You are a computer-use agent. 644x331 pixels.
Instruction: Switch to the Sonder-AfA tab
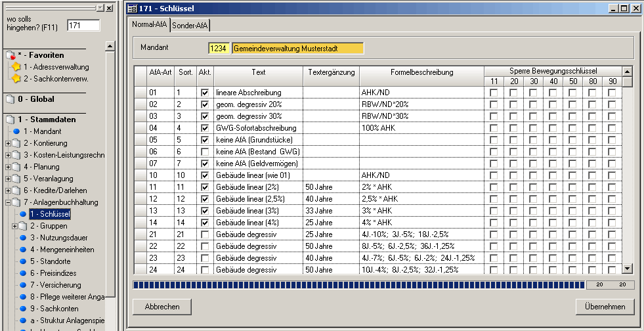190,25
